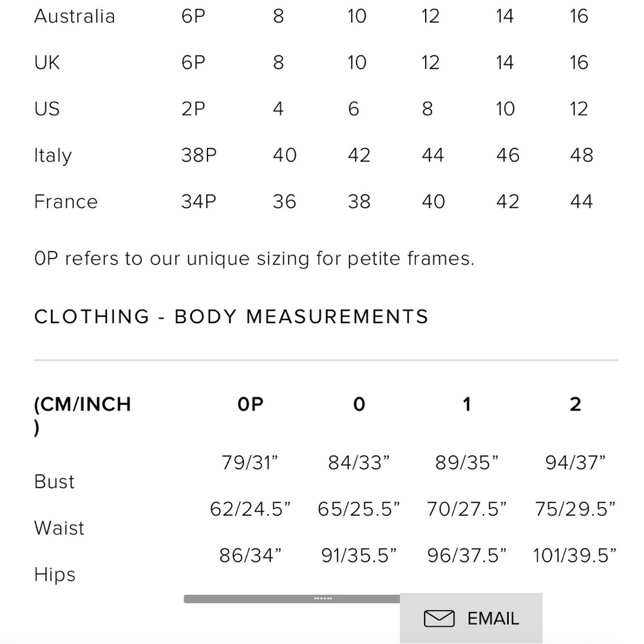Click the CLOTHING - BODY MEASUREMENTS heading
This screenshot has width=644, height=644.
(231, 317)
